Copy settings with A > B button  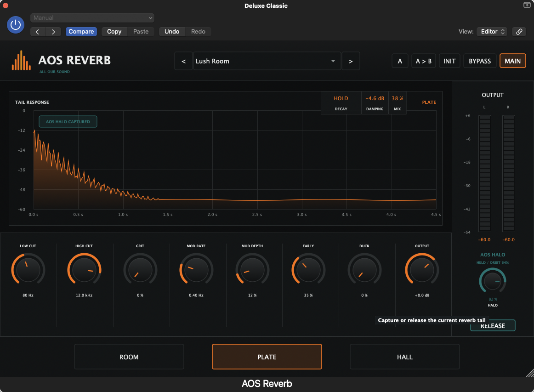pyautogui.click(x=423, y=61)
